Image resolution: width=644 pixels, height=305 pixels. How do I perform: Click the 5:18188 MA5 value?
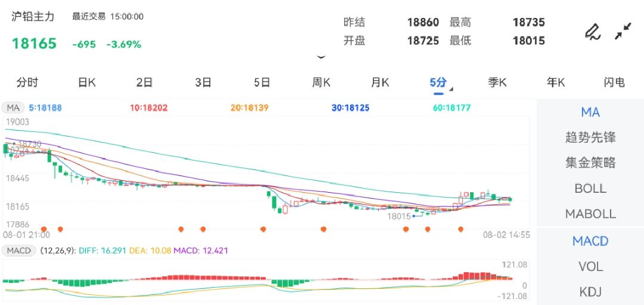[45, 108]
